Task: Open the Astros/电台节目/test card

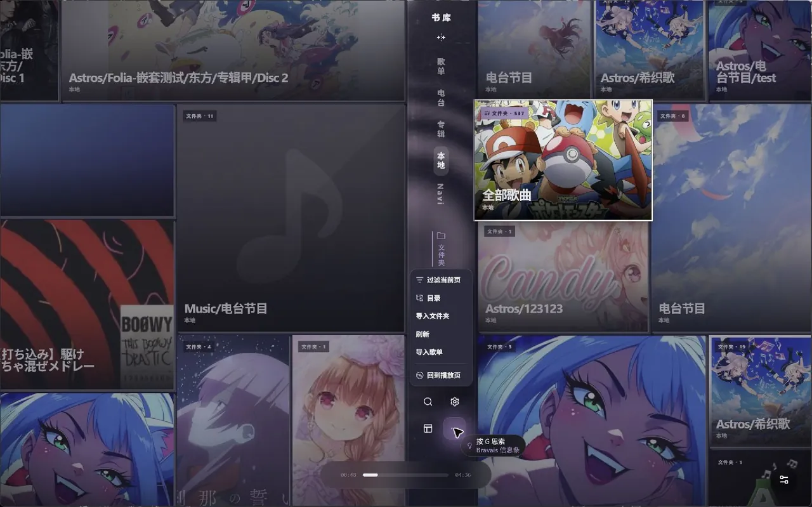Action: [x=760, y=49]
